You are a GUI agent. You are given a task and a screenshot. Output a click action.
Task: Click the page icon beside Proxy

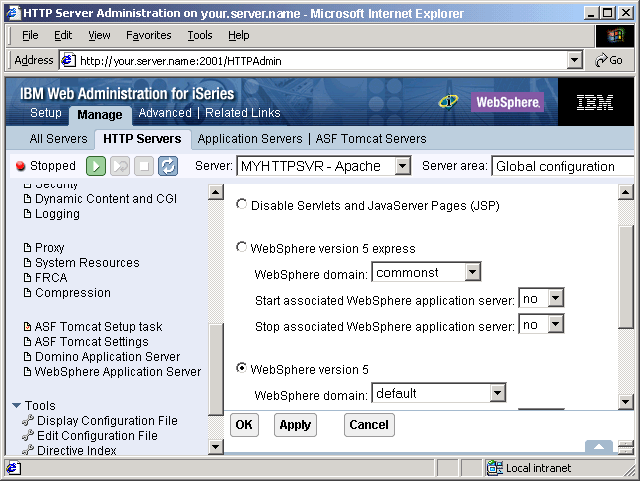click(x=27, y=248)
